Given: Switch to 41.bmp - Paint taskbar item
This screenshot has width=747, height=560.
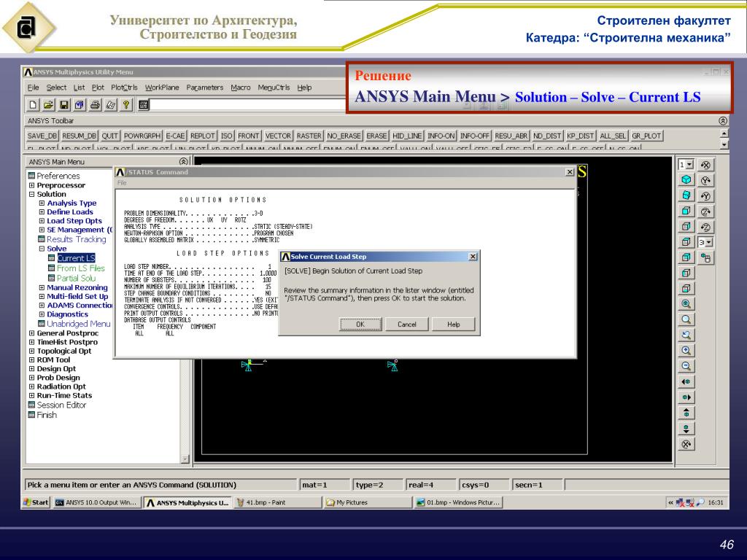Looking at the screenshot, I should tap(277, 502).
